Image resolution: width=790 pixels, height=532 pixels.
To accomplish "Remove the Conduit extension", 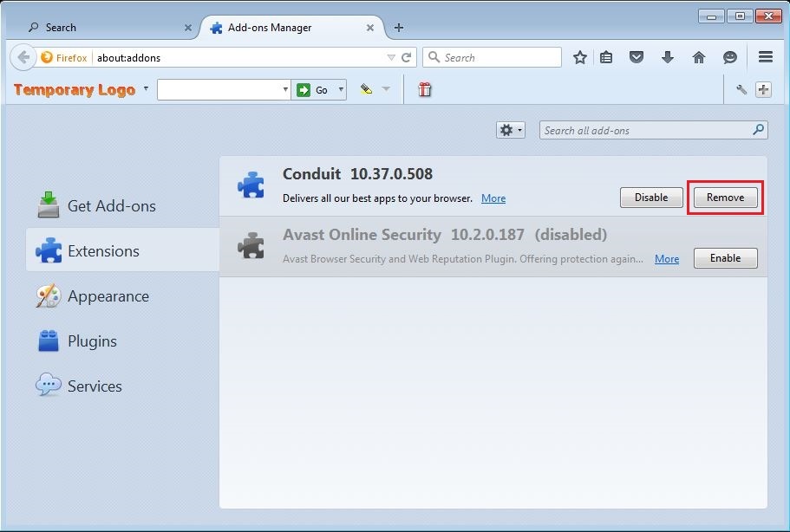I will click(x=725, y=198).
